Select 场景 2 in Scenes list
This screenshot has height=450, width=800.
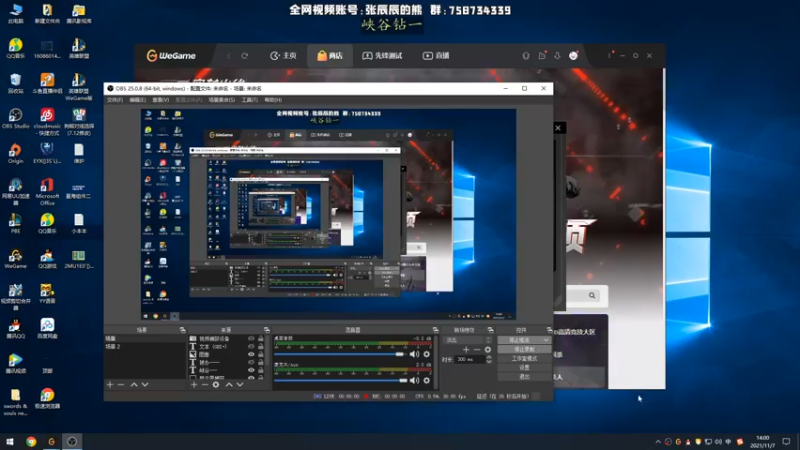click(x=145, y=346)
